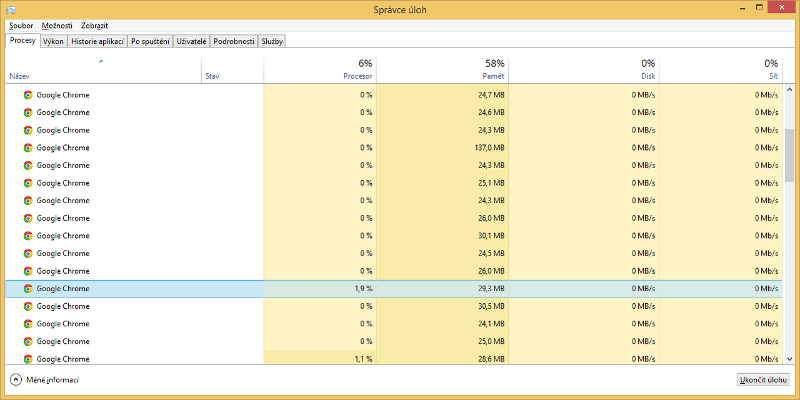Sort processes by Disk column header
800x400 pixels.
click(x=583, y=69)
